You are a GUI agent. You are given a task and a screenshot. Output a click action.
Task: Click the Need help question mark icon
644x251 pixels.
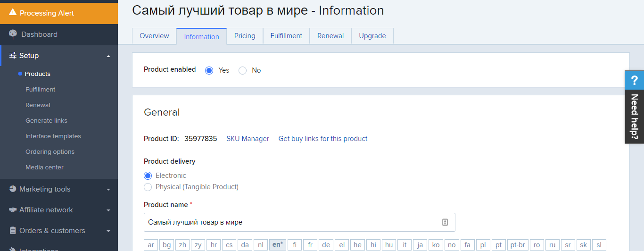click(634, 80)
